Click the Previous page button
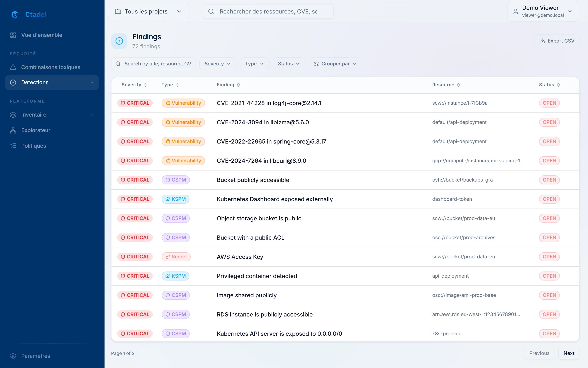The image size is (588, 368). [539, 353]
